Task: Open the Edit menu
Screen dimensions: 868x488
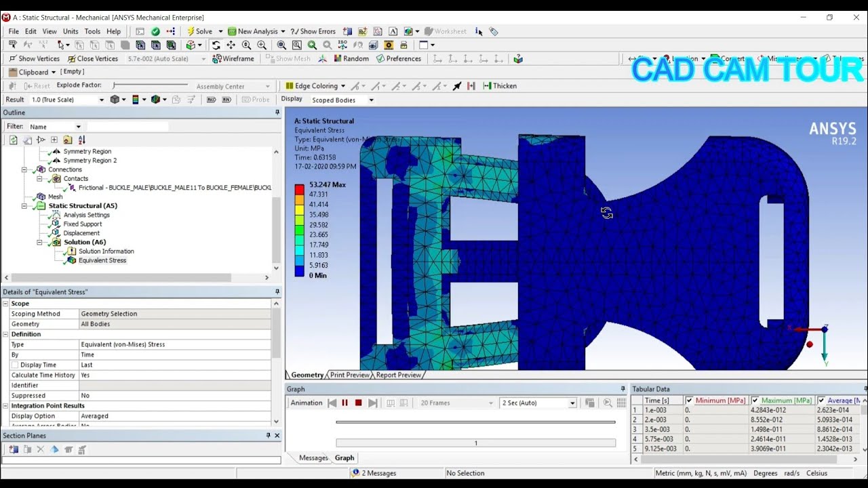Action: tap(31, 31)
